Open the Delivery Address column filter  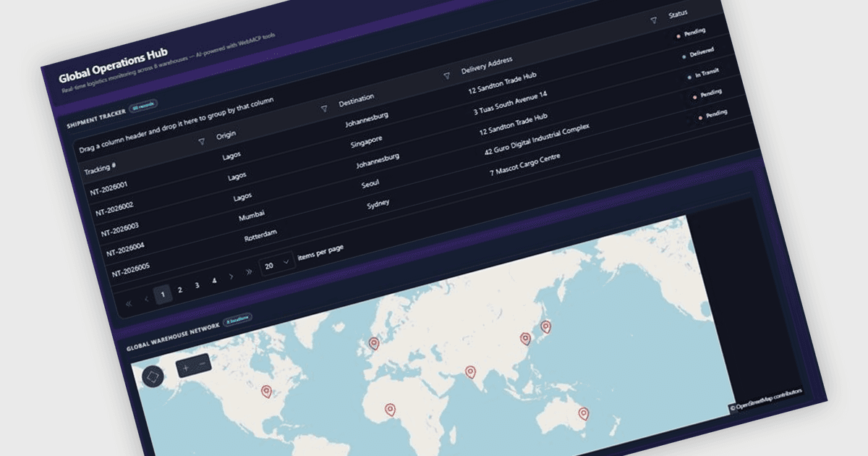click(x=654, y=20)
